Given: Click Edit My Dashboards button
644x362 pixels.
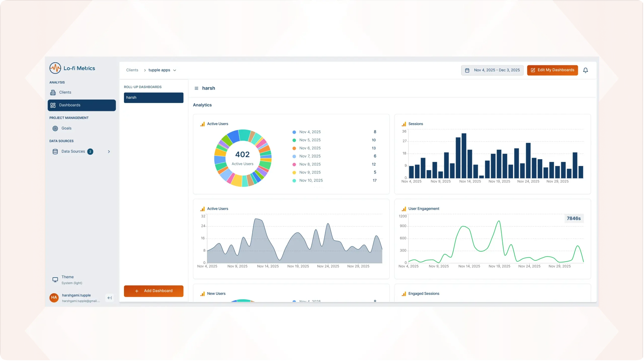Looking at the screenshot, I should tap(552, 70).
